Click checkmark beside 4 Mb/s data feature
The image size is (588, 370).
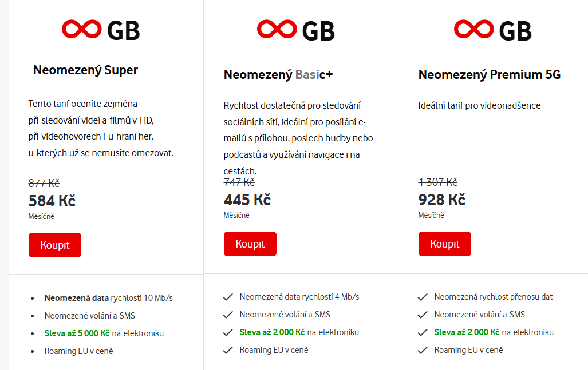coord(228,297)
